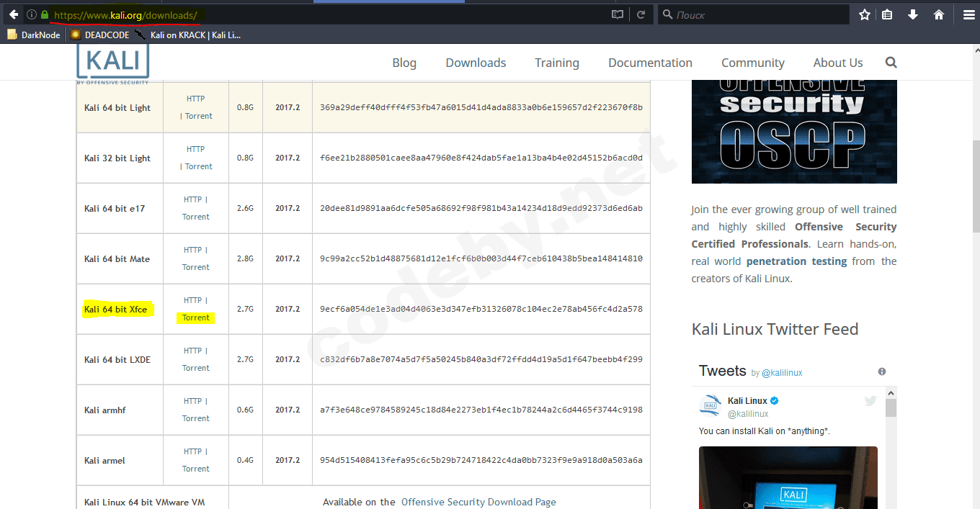Reload the page with the refresh icon
This screenshot has width=980, height=509.
[641, 14]
